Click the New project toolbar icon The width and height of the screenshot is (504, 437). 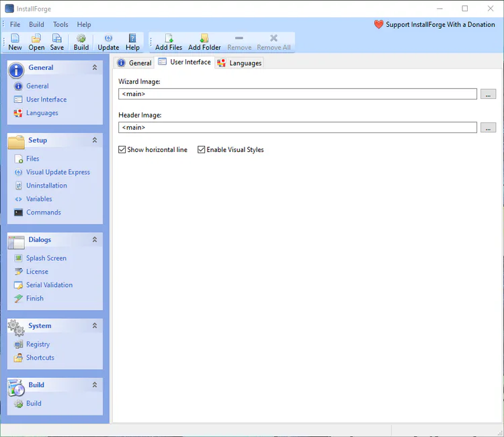tap(15, 42)
